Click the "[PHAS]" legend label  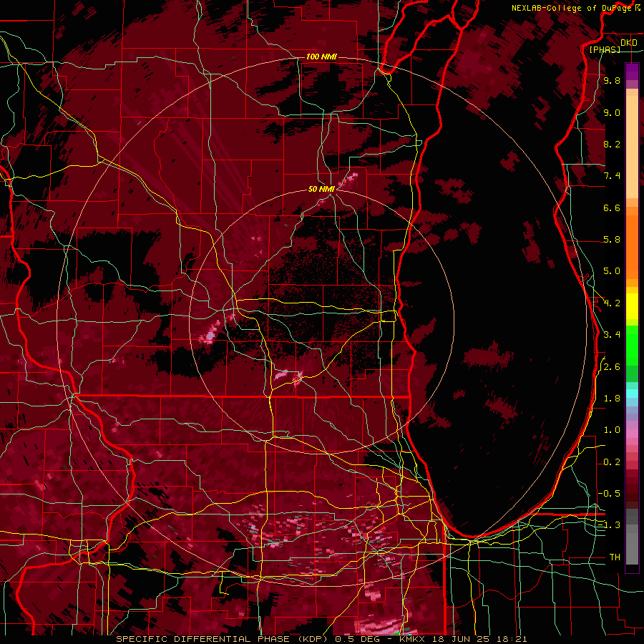pyautogui.click(x=605, y=49)
